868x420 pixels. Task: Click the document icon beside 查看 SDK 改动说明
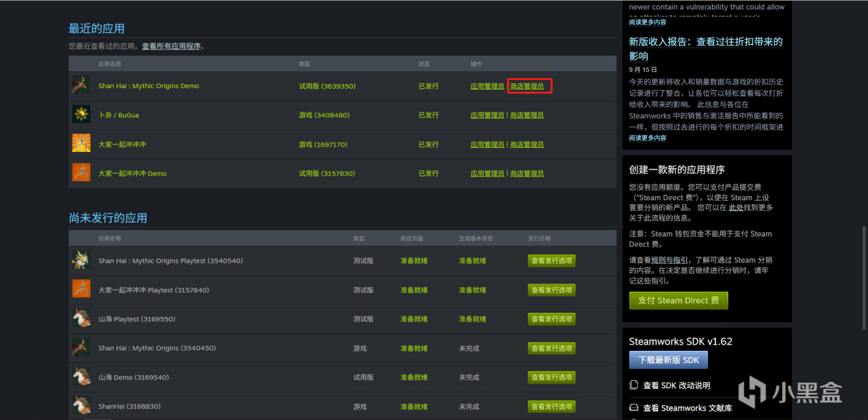(634, 385)
